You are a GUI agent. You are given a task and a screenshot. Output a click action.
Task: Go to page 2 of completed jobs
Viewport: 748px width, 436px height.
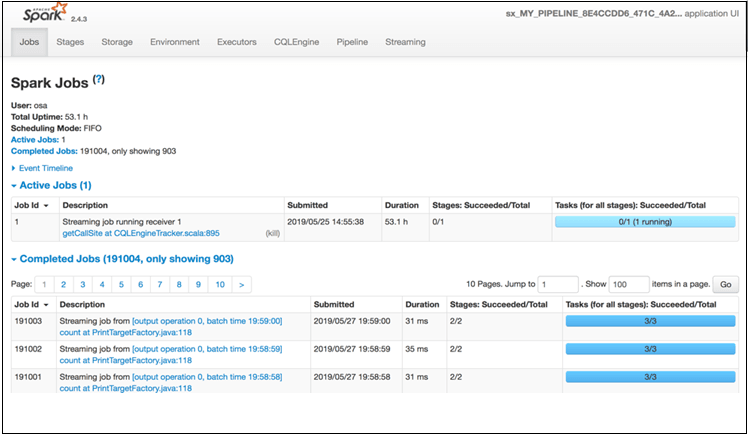pyautogui.click(x=63, y=285)
